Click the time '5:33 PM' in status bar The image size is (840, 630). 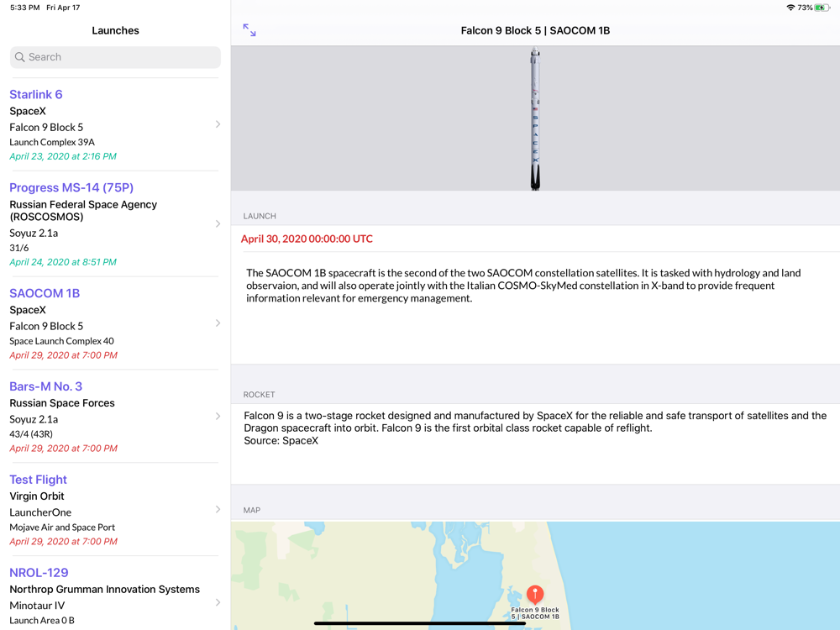point(24,8)
